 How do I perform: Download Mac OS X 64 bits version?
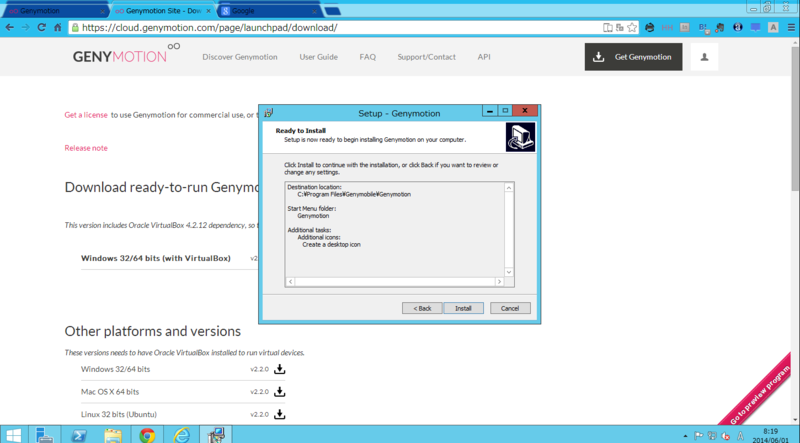pos(280,392)
